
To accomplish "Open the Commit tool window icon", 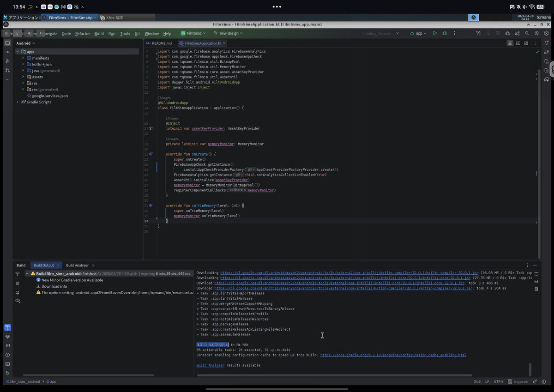I will pyautogui.click(x=7, y=52).
